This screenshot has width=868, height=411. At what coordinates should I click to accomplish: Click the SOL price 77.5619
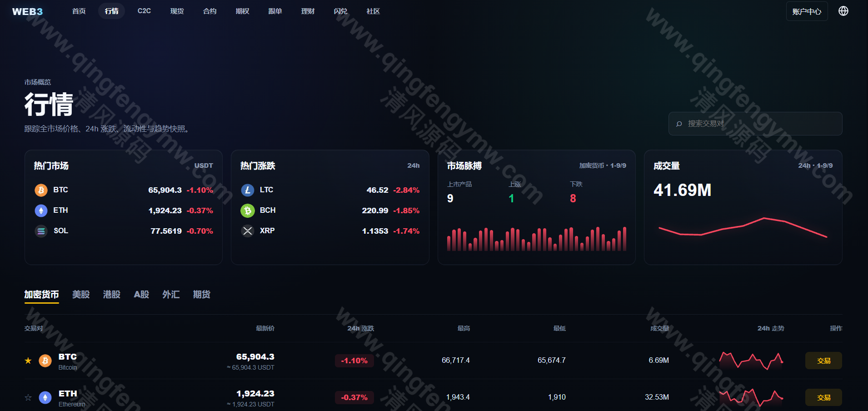tap(166, 231)
